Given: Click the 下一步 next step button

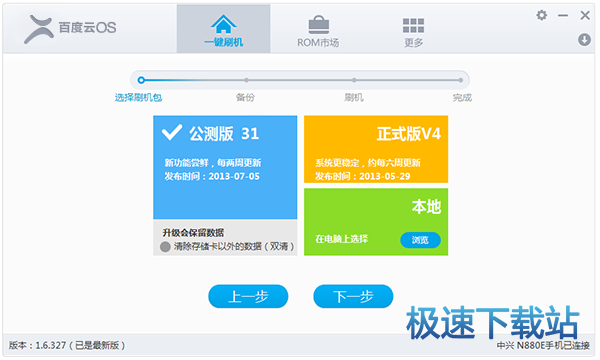Looking at the screenshot, I should coord(353,296).
